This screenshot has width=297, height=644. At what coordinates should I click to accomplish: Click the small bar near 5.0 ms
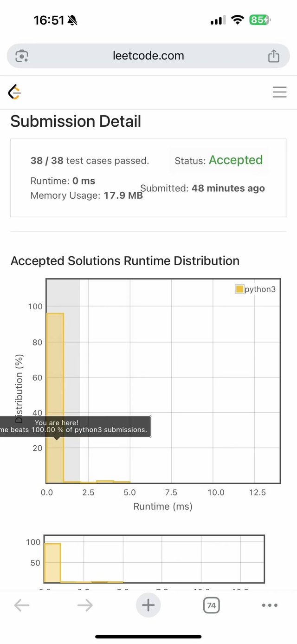pos(122,482)
